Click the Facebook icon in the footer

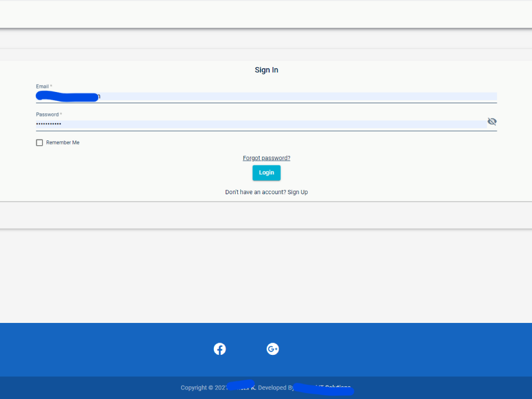[x=220, y=349]
